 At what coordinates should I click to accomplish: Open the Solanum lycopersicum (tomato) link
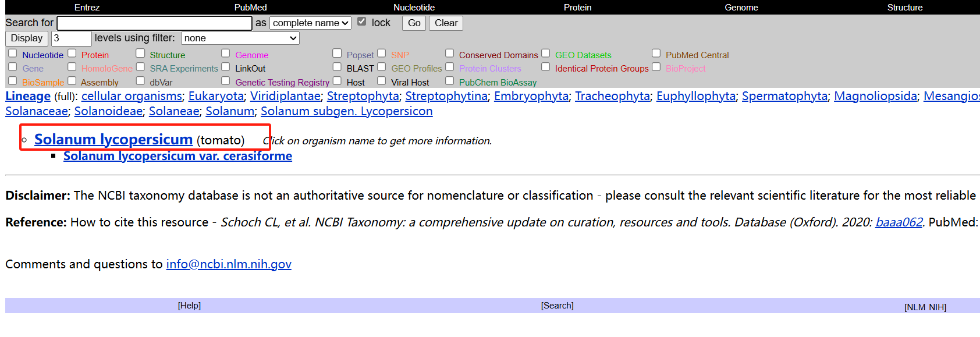(x=113, y=140)
